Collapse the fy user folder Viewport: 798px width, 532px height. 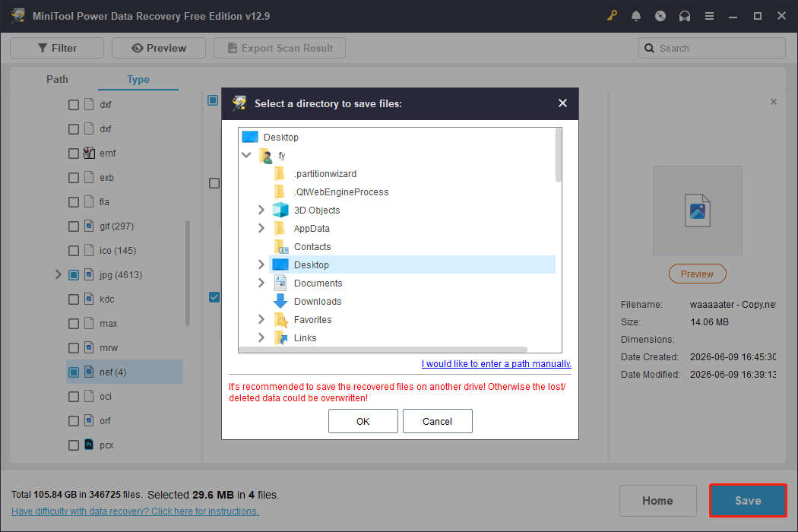(x=246, y=155)
